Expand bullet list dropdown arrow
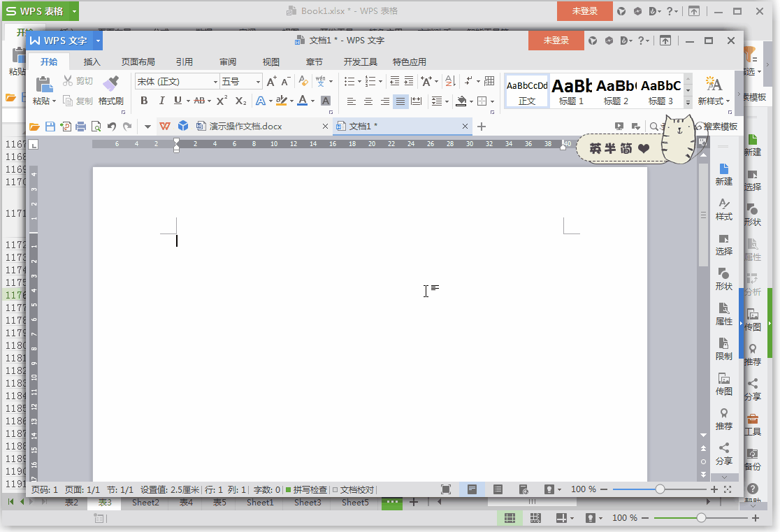Image resolution: width=780 pixels, height=532 pixels. coord(360,81)
